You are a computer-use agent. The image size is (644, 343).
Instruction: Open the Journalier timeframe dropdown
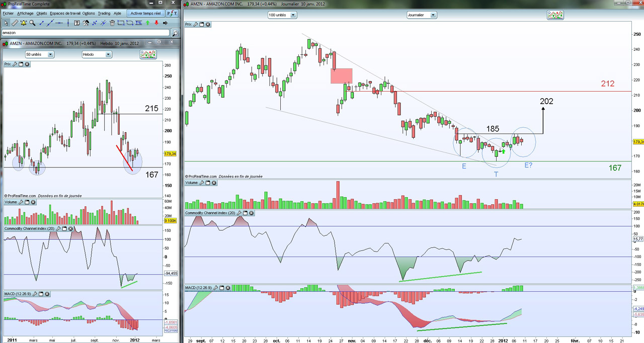pyautogui.click(x=422, y=15)
